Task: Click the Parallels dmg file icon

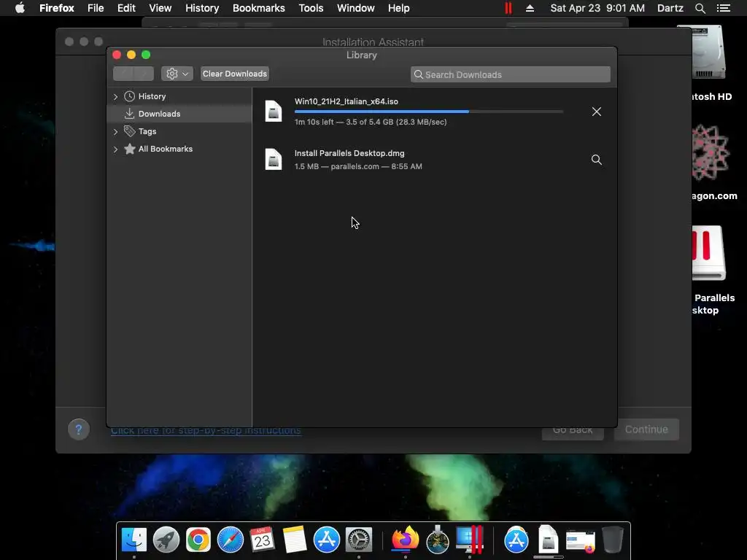Action: coord(274,159)
